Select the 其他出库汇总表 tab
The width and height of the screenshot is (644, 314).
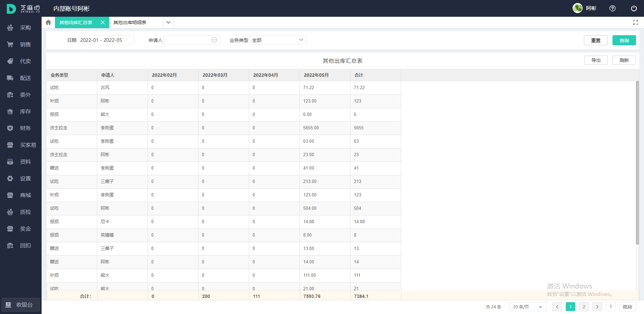(x=76, y=22)
